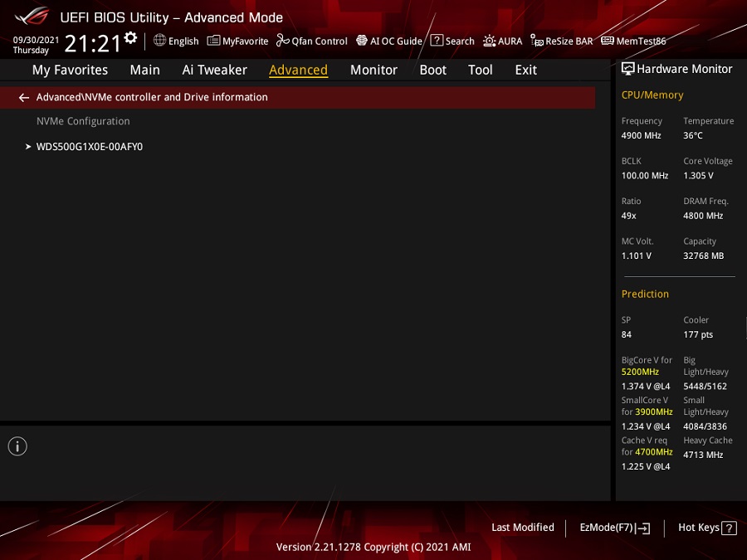The width and height of the screenshot is (747, 560).
Task: Switch to the Monitor tab
Action: 373,70
